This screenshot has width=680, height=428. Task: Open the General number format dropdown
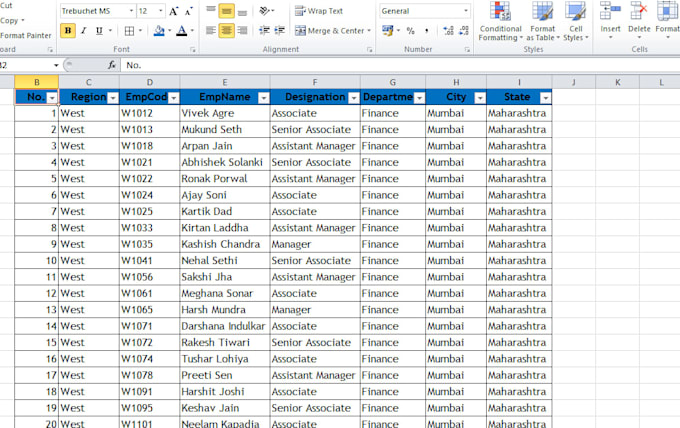(466, 11)
